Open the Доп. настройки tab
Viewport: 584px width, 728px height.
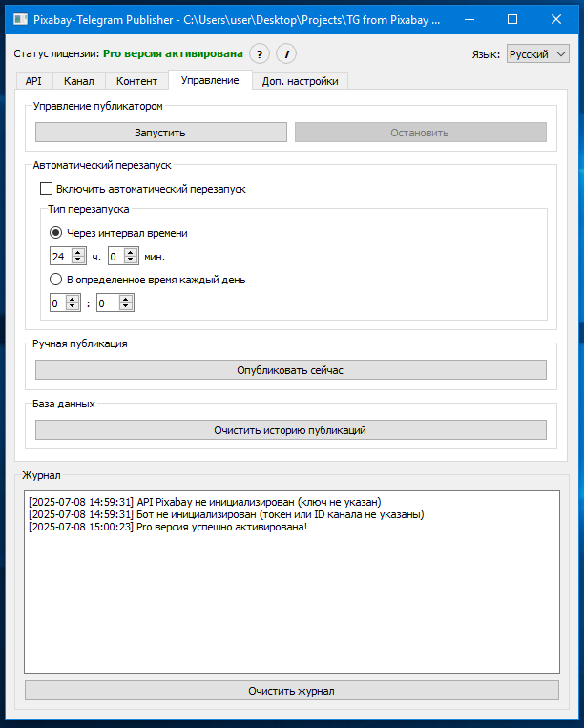pyautogui.click(x=300, y=81)
